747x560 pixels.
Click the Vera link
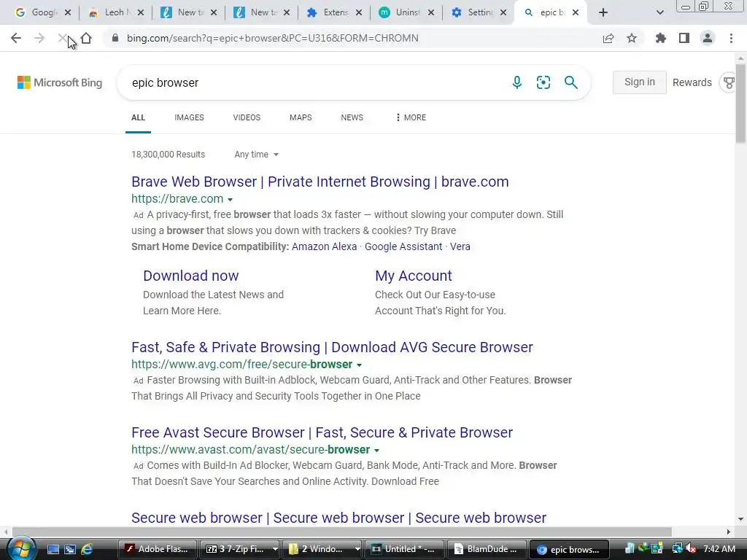[460, 246]
